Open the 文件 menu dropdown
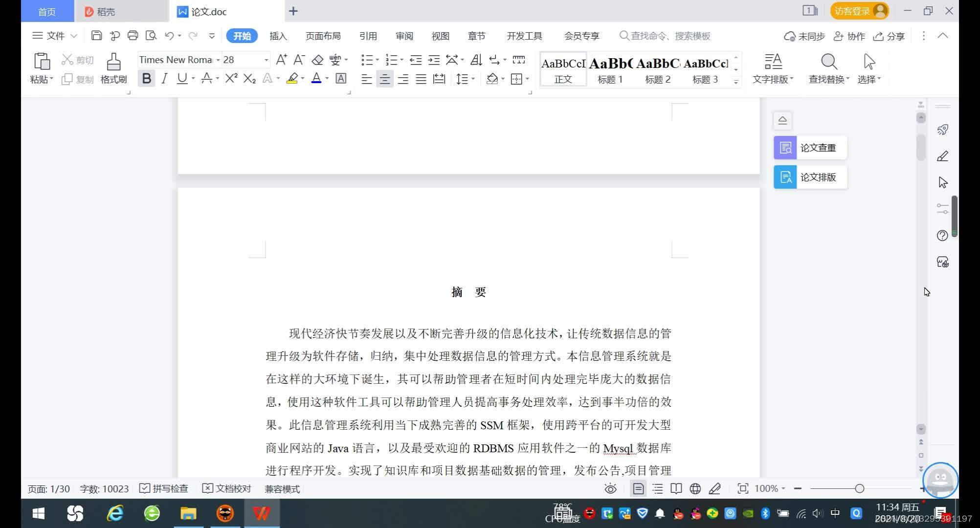This screenshot has width=980, height=528. tap(54, 36)
